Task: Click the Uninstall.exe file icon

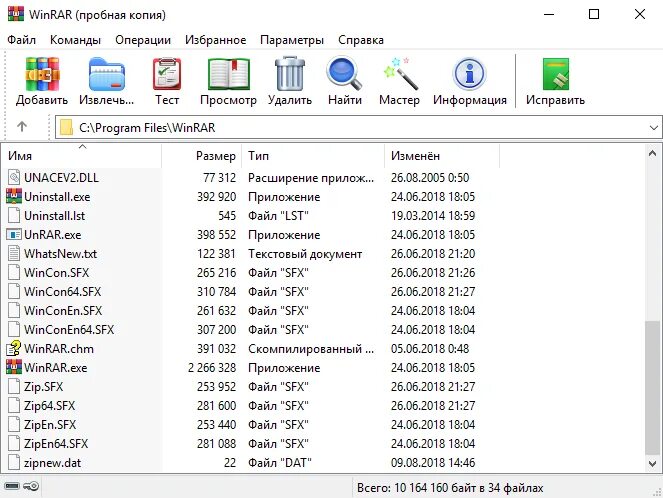Action: coord(14,196)
